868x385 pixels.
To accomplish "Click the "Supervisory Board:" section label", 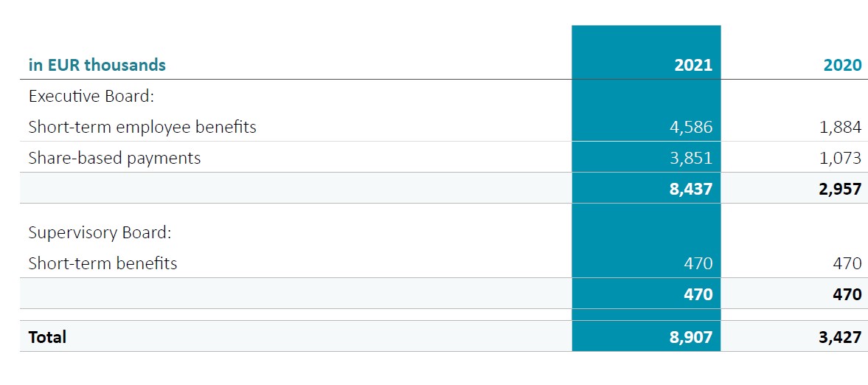I will click(100, 232).
